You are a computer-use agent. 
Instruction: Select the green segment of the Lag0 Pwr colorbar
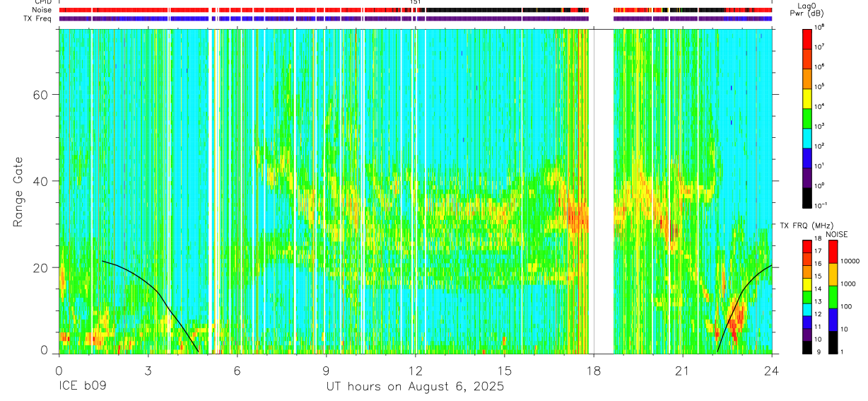(x=808, y=117)
